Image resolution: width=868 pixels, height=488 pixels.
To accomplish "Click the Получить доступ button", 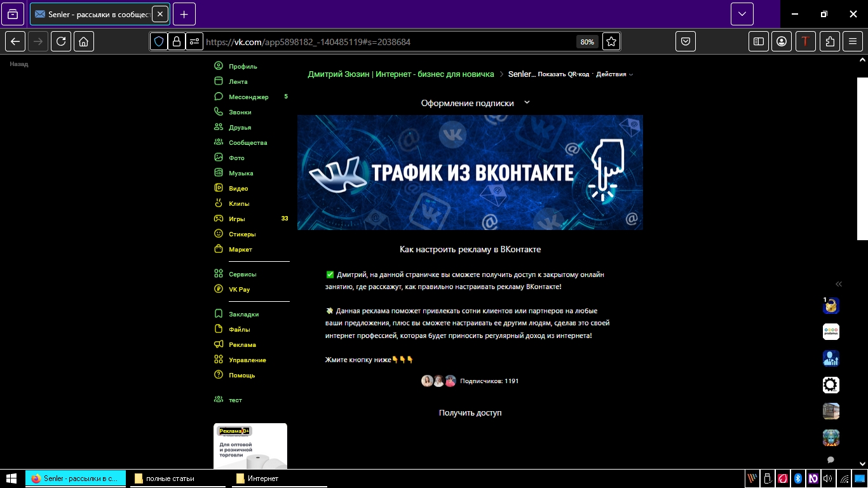I will pyautogui.click(x=470, y=413).
